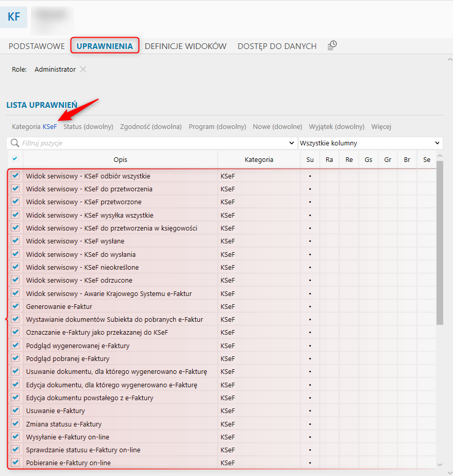
Task: Open the DEFINICJE WIDOKÓW tab
Action: tap(186, 46)
